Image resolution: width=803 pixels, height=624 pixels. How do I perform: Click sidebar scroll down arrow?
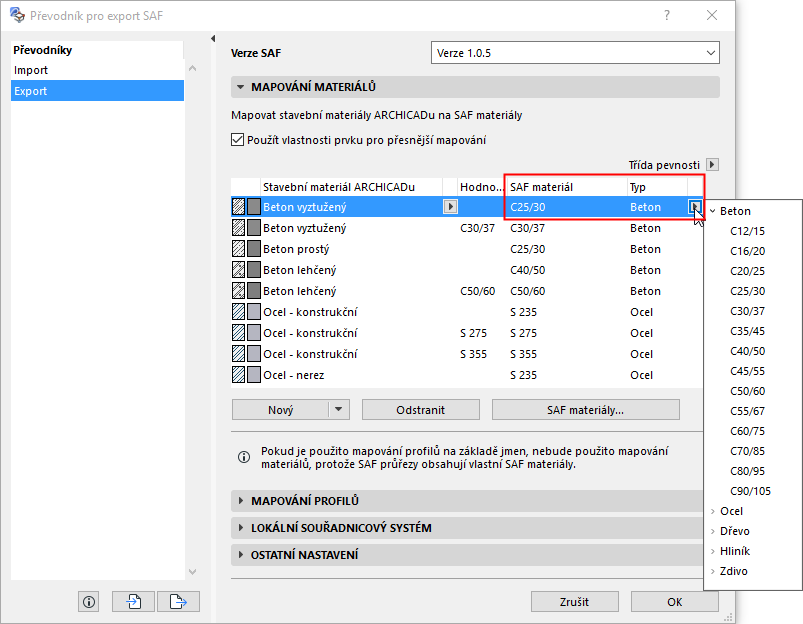[193, 572]
